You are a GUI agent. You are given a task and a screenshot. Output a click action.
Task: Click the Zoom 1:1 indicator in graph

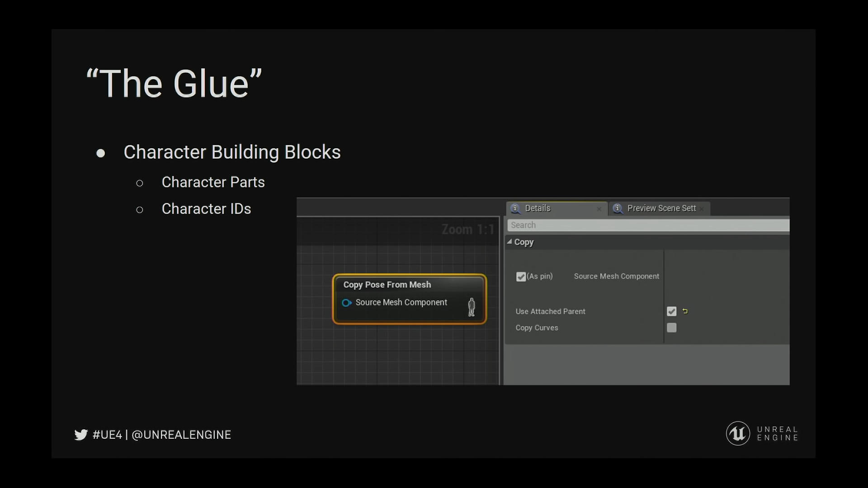[x=467, y=230]
